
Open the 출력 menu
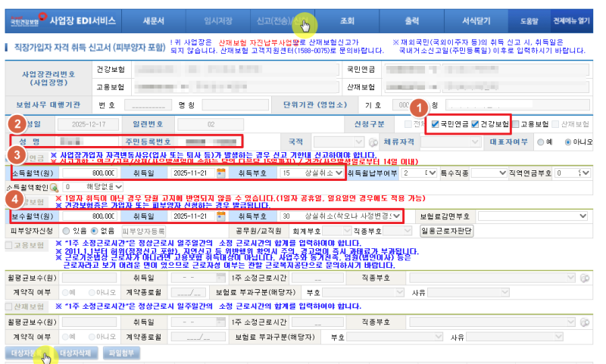411,21
